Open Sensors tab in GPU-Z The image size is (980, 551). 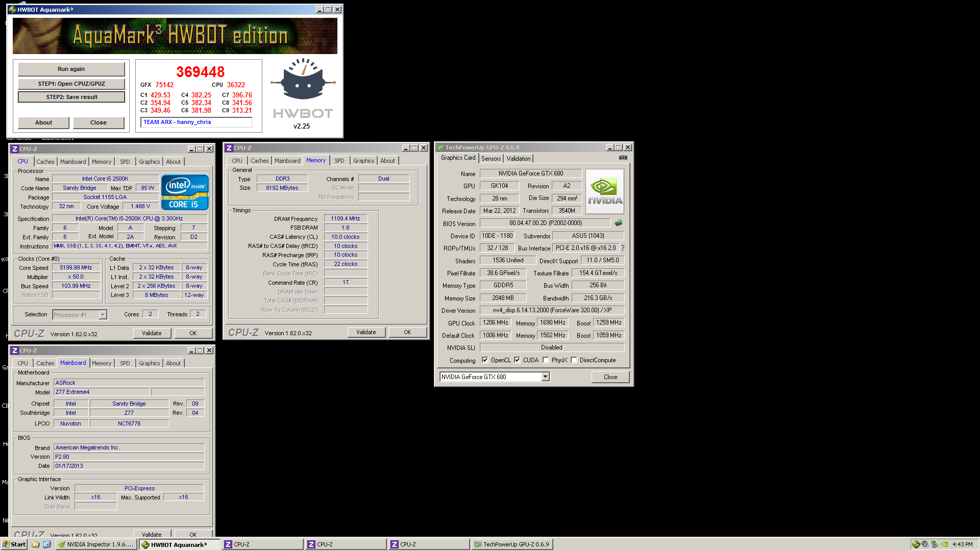(x=491, y=159)
